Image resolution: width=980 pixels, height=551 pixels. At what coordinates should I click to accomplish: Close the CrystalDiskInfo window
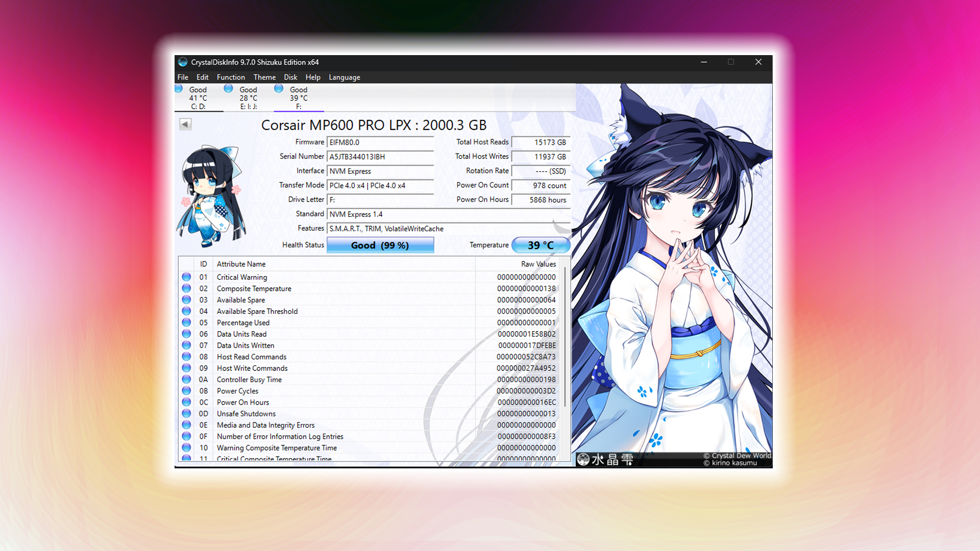pyautogui.click(x=758, y=62)
